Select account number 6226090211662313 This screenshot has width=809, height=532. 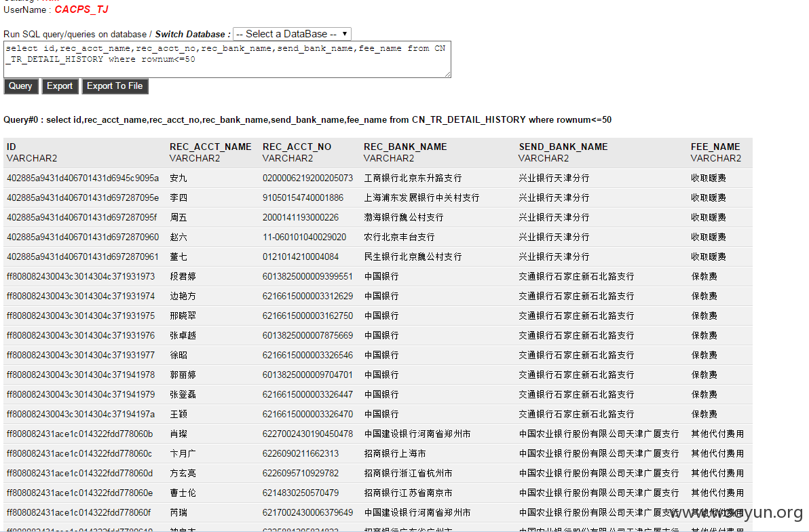pos(300,453)
